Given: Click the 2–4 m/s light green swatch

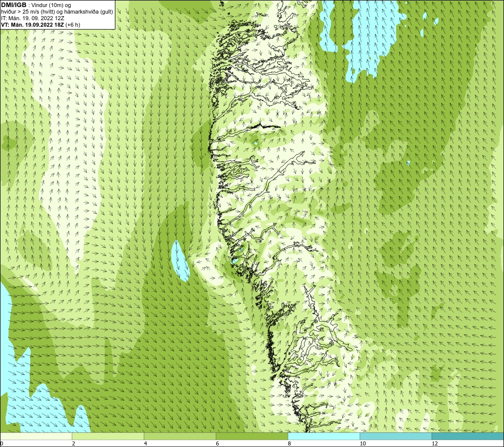Looking at the screenshot, I should click(108, 436).
